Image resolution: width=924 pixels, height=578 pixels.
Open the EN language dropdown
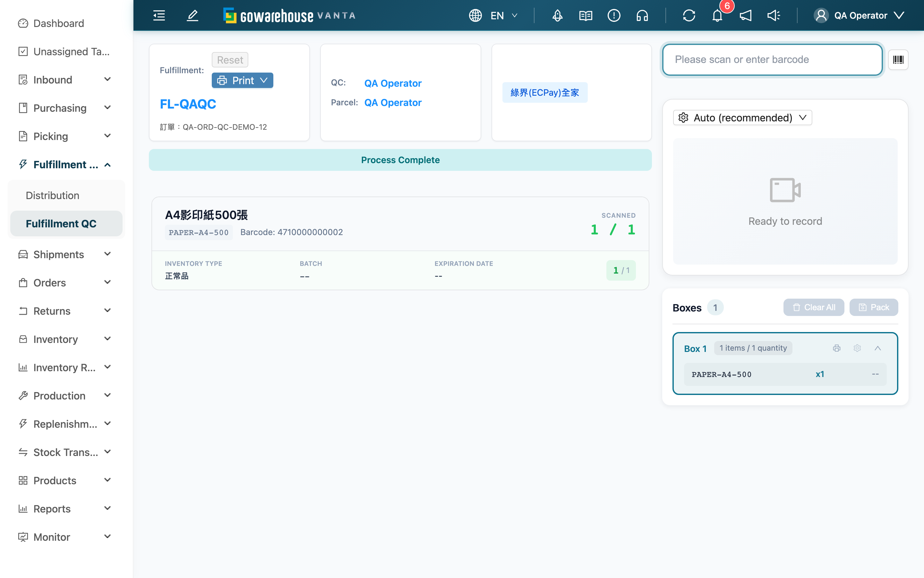coord(494,16)
